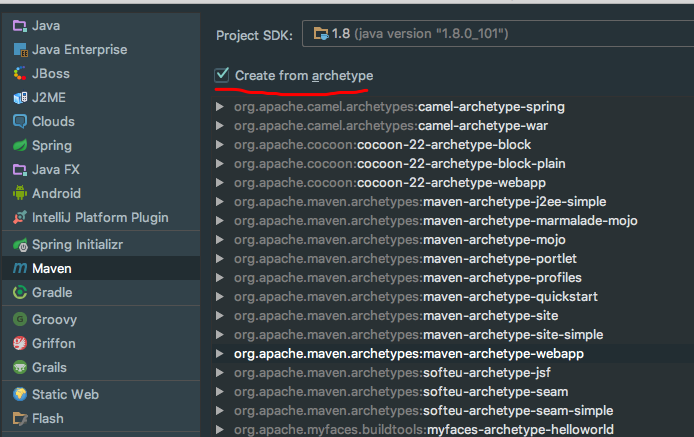
Task: Click the Grails icon
Action: (x=20, y=367)
